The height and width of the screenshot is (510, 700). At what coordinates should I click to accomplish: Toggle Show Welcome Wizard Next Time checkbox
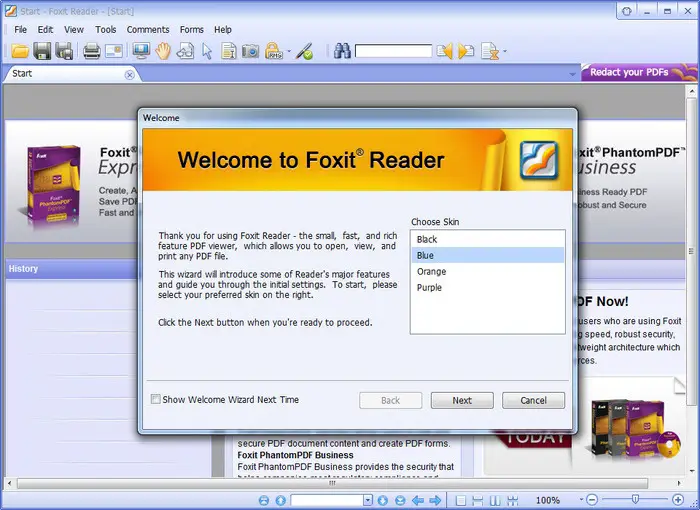click(156, 399)
